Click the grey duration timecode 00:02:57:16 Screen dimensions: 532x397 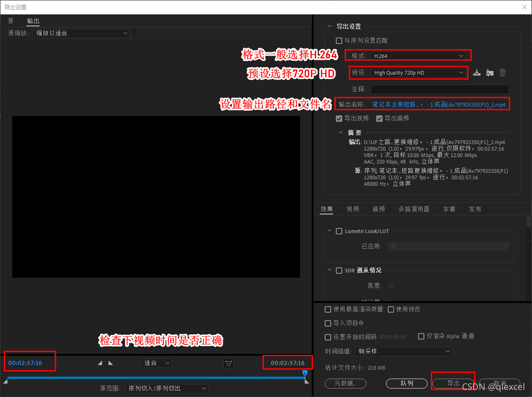288,363
